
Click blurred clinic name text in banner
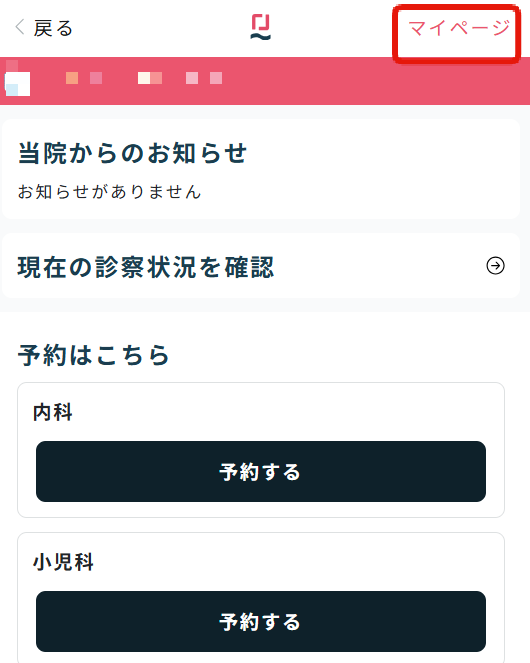tap(144, 78)
